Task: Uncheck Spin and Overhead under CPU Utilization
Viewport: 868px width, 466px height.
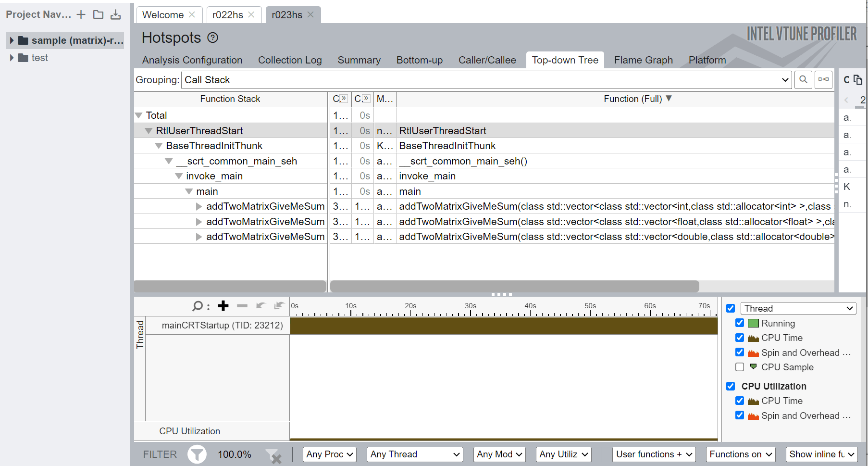Action: (740, 416)
